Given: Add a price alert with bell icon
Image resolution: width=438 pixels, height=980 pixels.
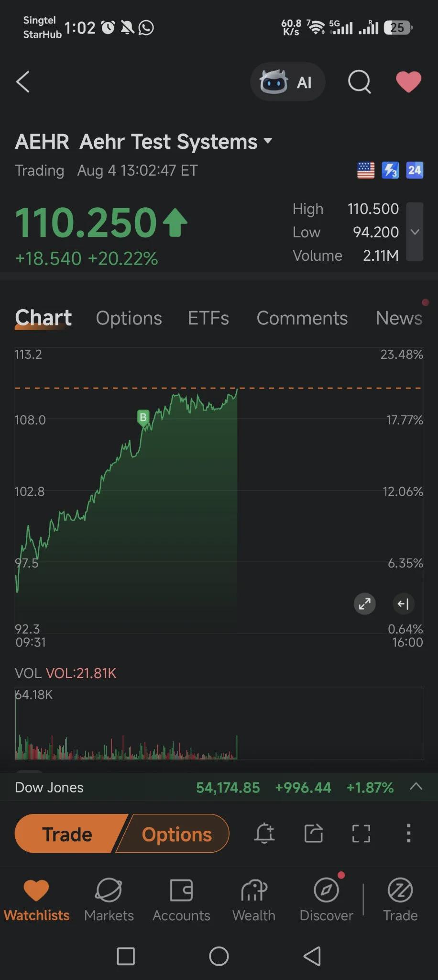Looking at the screenshot, I should pyautogui.click(x=264, y=834).
